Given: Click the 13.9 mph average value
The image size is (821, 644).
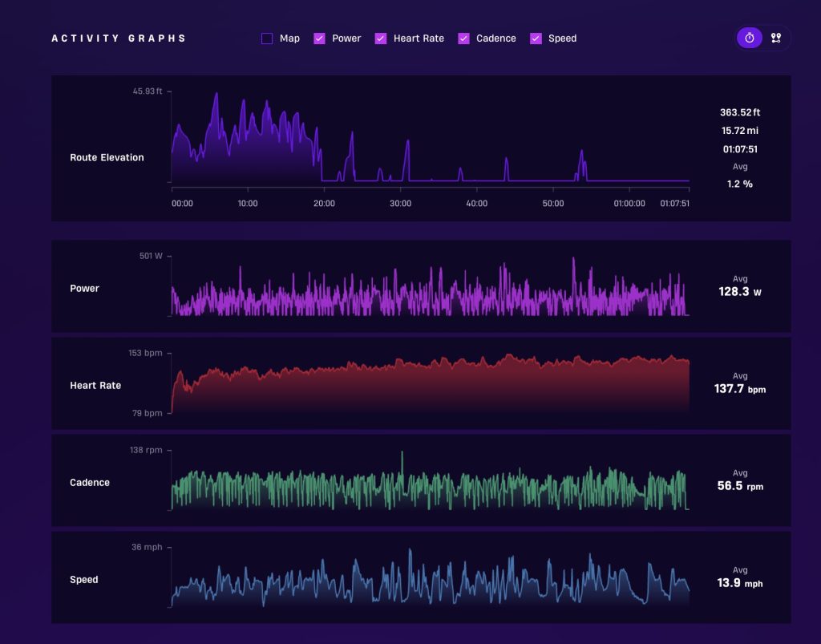Looking at the screenshot, I should (x=740, y=583).
